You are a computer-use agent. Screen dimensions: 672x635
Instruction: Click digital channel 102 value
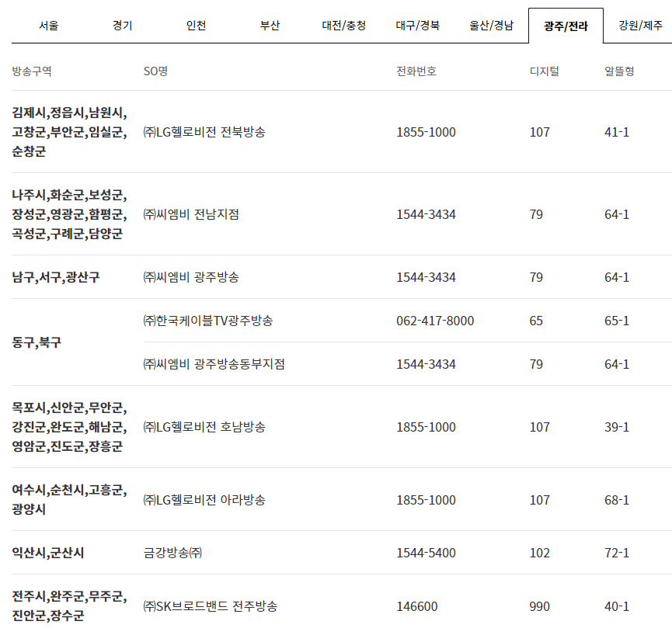[x=540, y=553]
